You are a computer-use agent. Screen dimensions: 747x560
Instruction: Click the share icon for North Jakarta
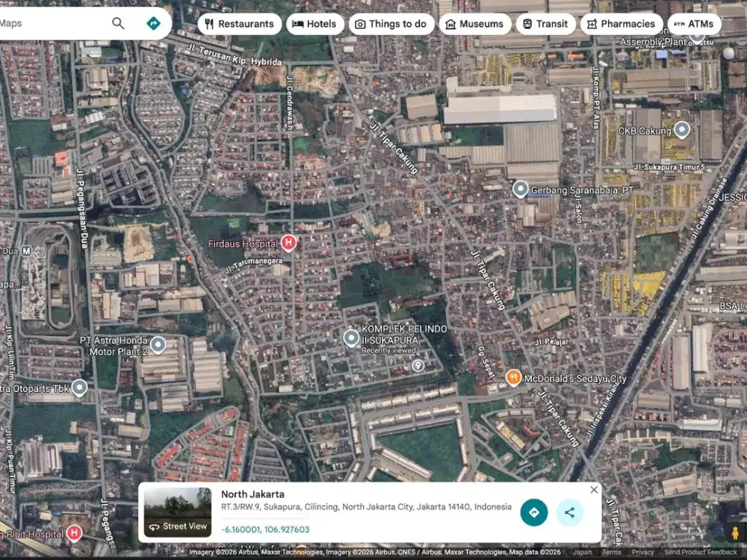pos(570,514)
